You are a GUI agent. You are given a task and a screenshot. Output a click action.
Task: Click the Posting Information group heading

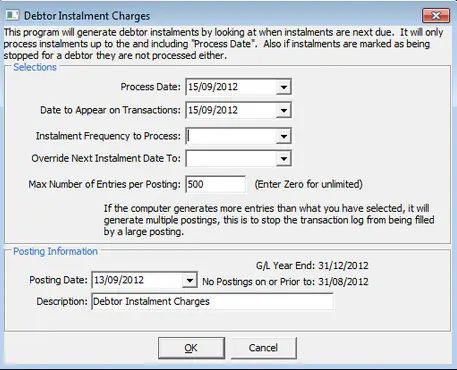click(x=55, y=251)
